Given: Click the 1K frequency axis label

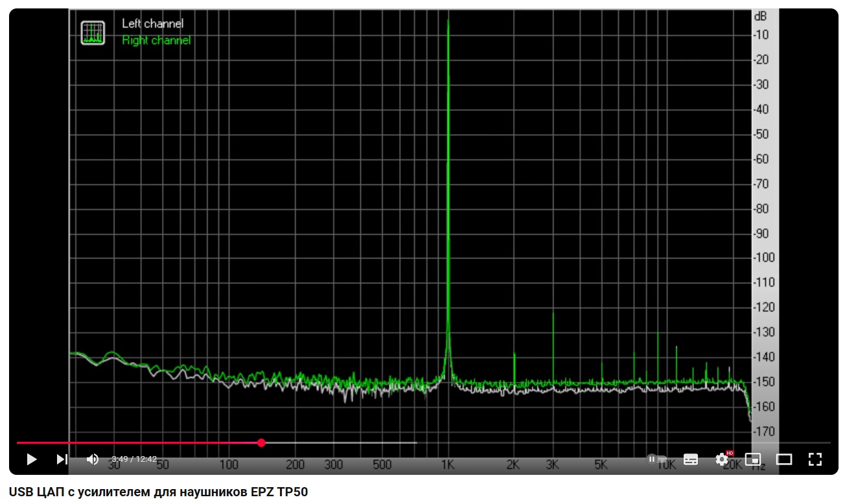Looking at the screenshot, I should click(446, 464).
